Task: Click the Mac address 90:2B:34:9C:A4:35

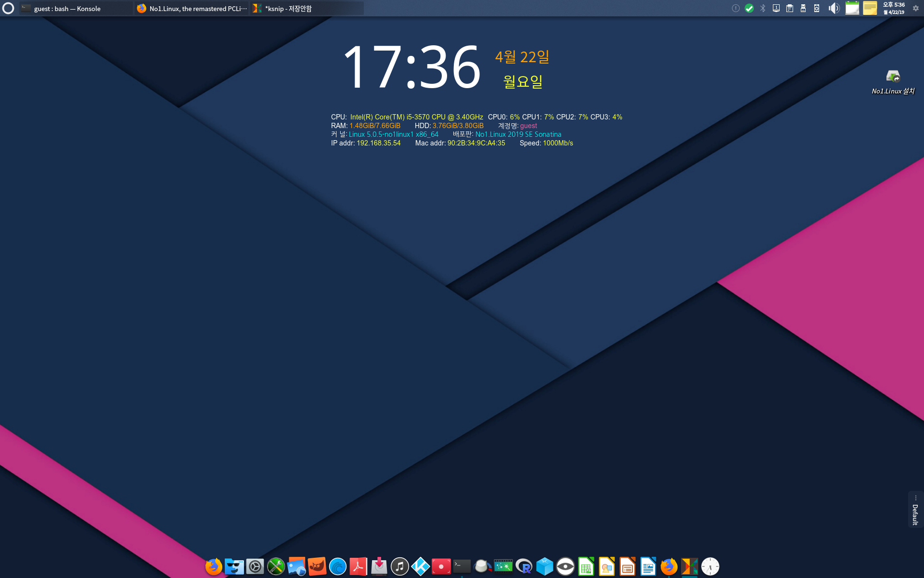Action: [x=476, y=143]
